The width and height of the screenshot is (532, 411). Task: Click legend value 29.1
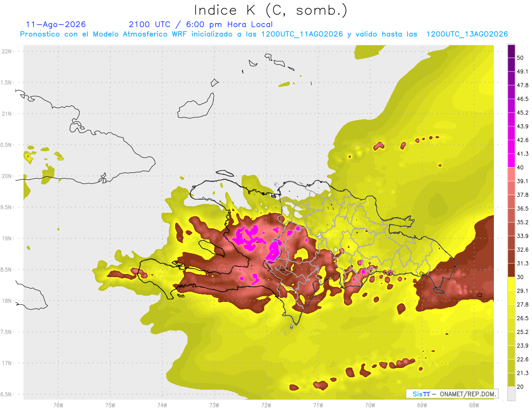pos(523,290)
